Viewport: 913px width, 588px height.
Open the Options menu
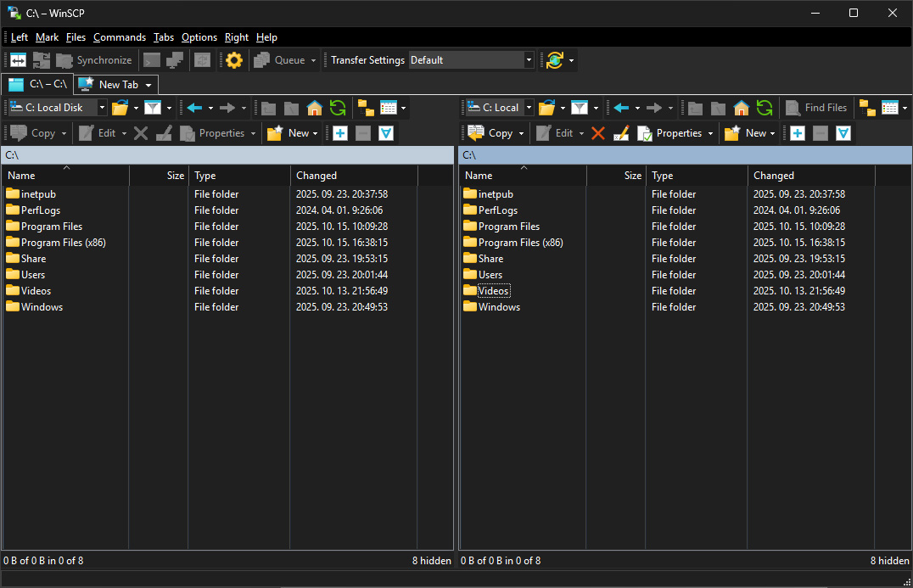tap(199, 37)
